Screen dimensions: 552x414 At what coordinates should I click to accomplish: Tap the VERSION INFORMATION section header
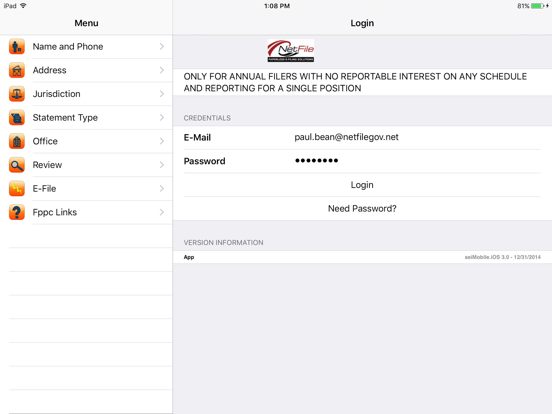pyautogui.click(x=223, y=243)
